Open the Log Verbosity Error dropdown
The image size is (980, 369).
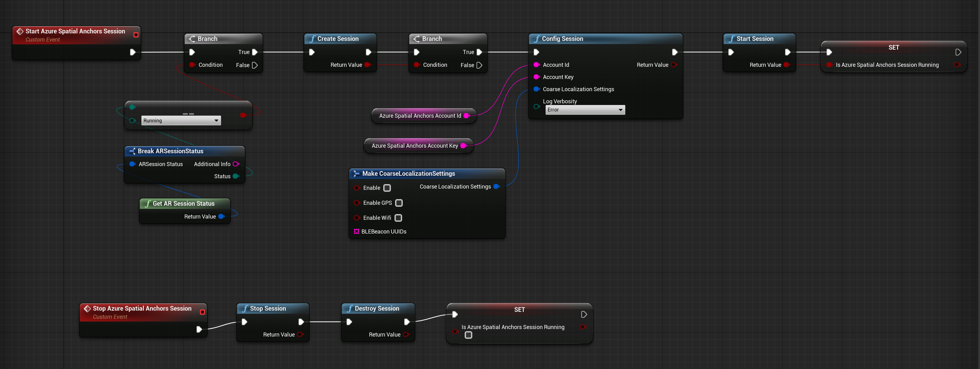585,110
